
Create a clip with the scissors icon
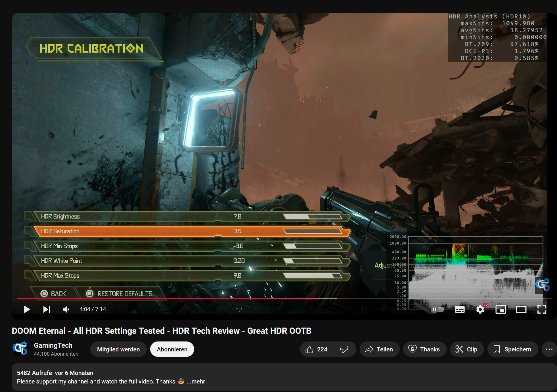(466, 349)
